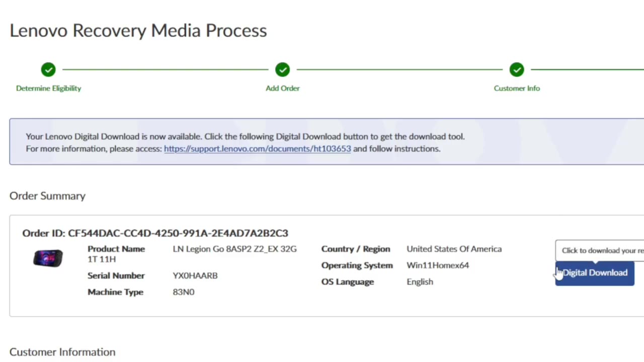Screen dimensions: 644x362
Task: Click the Customer Information heading
Action: coord(62,352)
